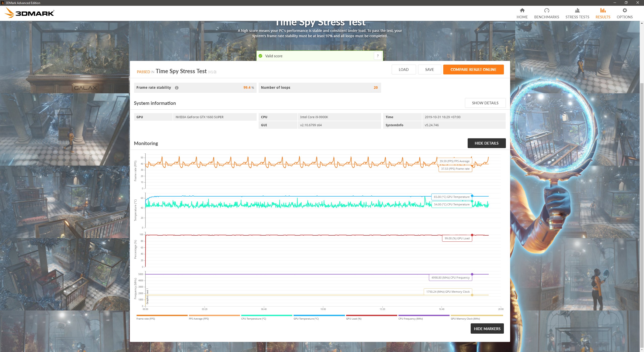Click SHOW DETAILS for system information
This screenshot has height=352, width=644.
(x=485, y=103)
